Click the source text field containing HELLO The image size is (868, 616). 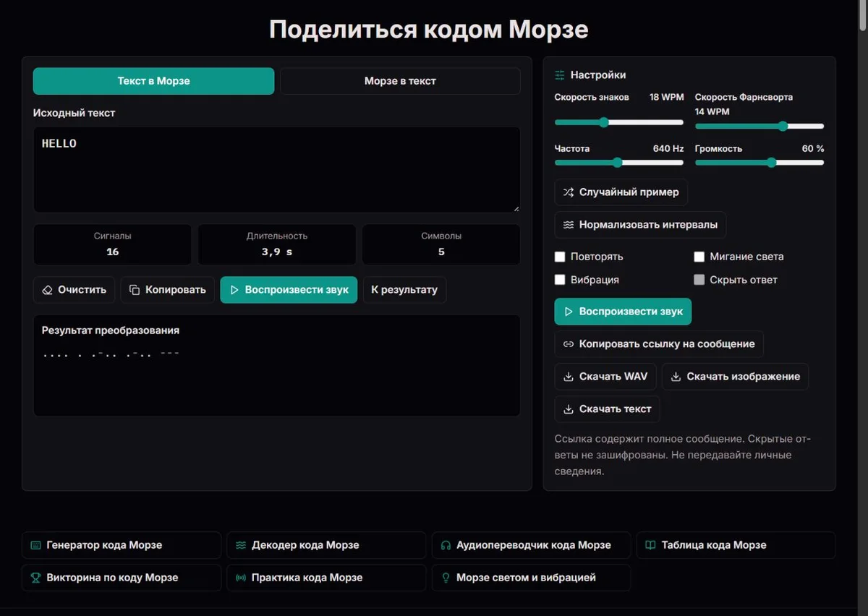[x=276, y=170]
